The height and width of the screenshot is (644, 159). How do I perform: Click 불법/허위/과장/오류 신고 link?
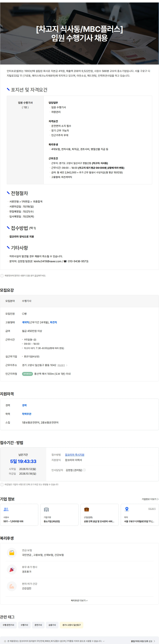tap(143, 641)
